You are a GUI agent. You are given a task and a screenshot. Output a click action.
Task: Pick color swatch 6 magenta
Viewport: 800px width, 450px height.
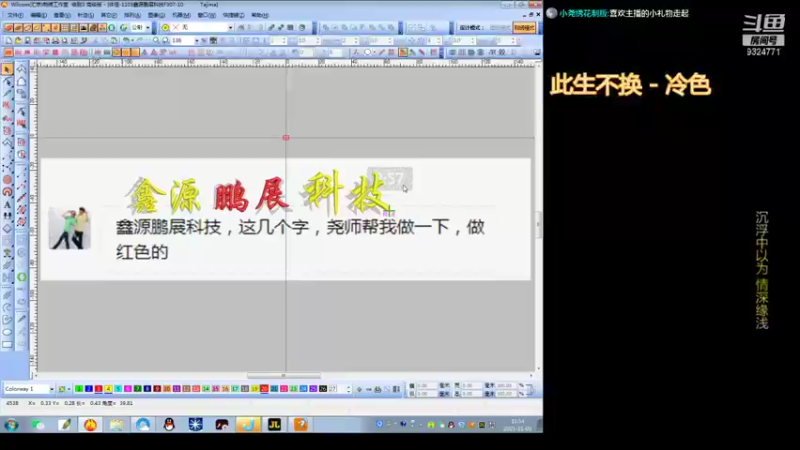coord(128,389)
